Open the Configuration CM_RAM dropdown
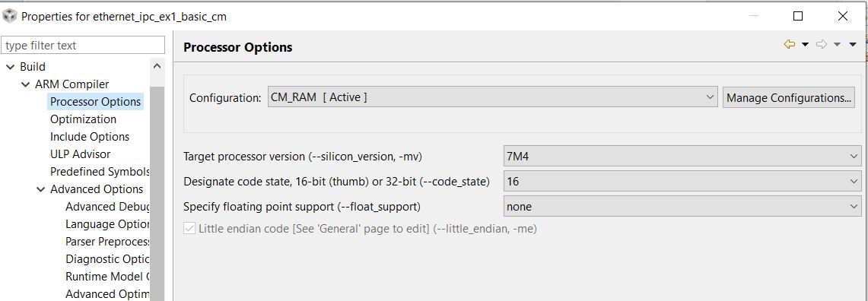This screenshot has height=301, width=868. coord(493,97)
